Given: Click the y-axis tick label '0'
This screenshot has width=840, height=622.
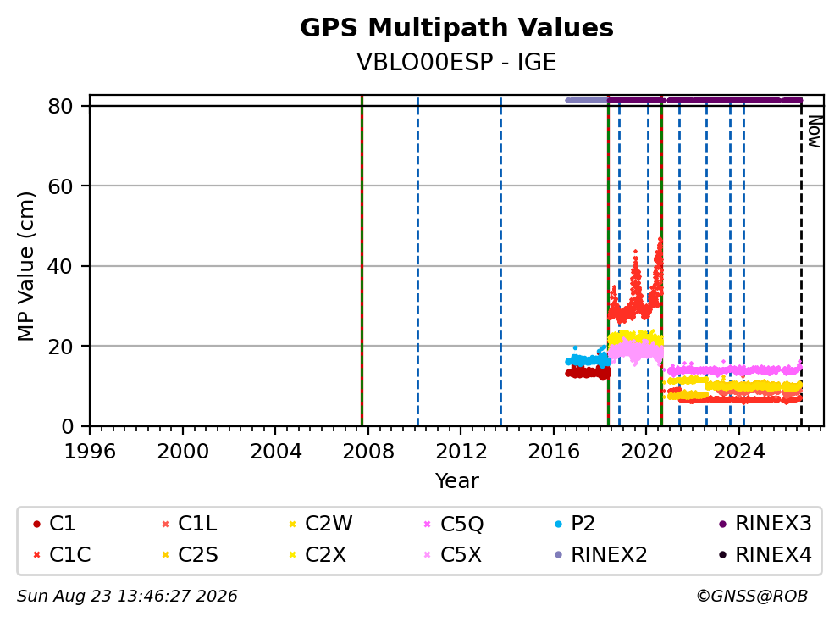Looking at the screenshot, I should coord(67,427).
